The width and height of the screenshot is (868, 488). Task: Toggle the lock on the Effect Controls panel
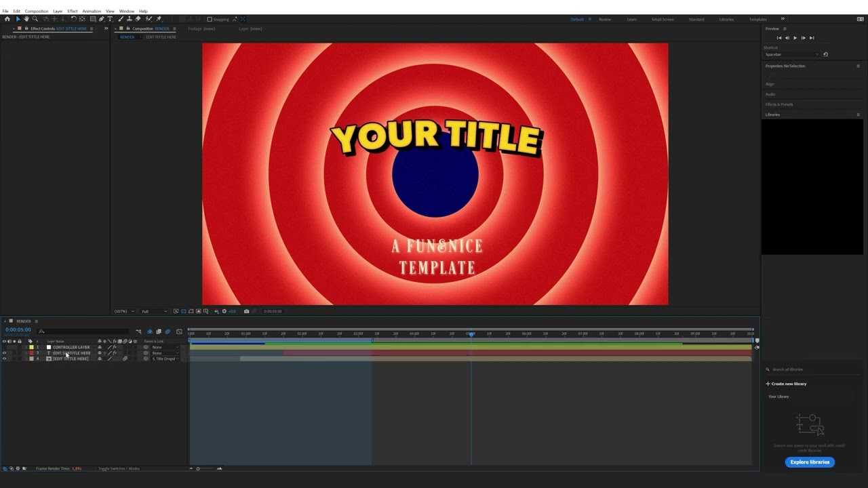point(26,28)
